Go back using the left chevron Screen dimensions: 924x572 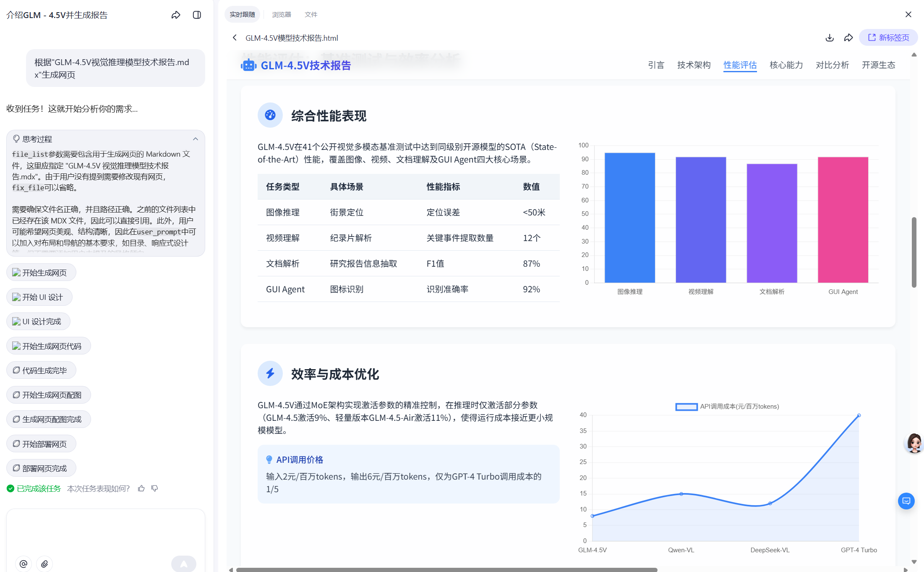tap(235, 38)
